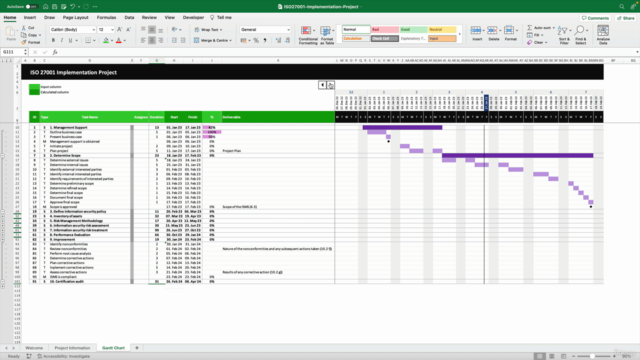
Task: Centre-align text horizontally
Action: [152, 40]
